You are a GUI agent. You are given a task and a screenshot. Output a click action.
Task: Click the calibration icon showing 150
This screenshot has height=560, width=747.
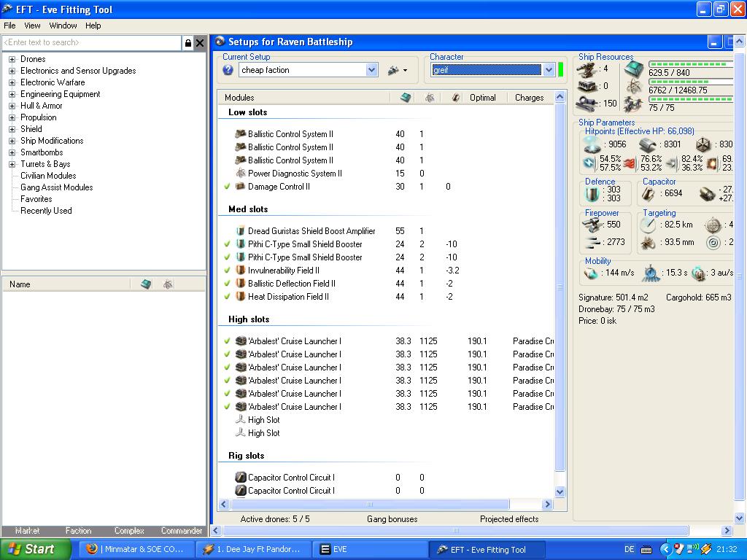tap(587, 103)
